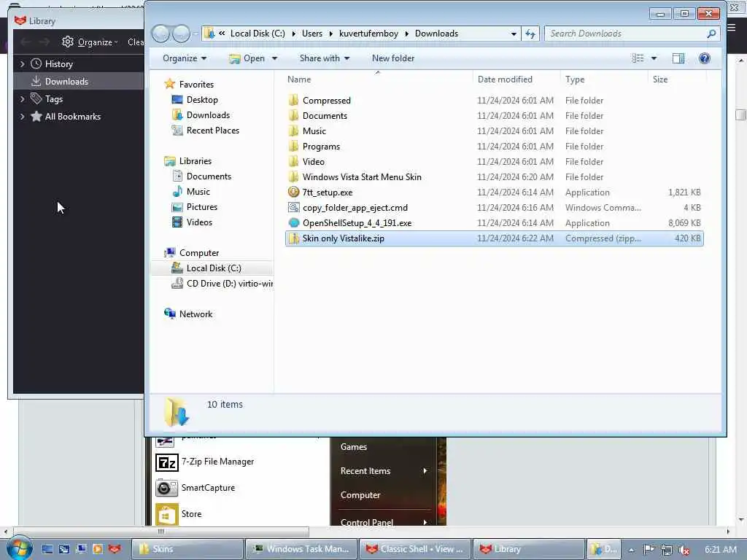Open Games in start menu
747x560 pixels.
pos(354,447)
